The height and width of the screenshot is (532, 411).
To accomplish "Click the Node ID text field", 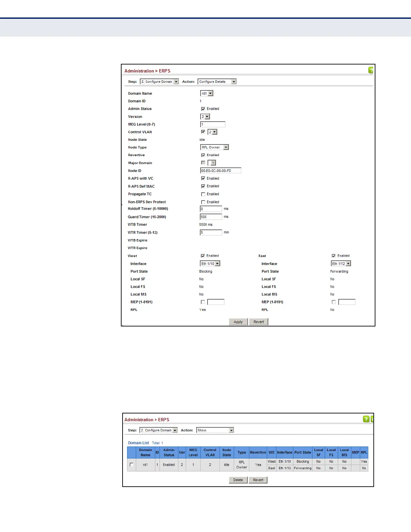I will [x=221, y=171].
